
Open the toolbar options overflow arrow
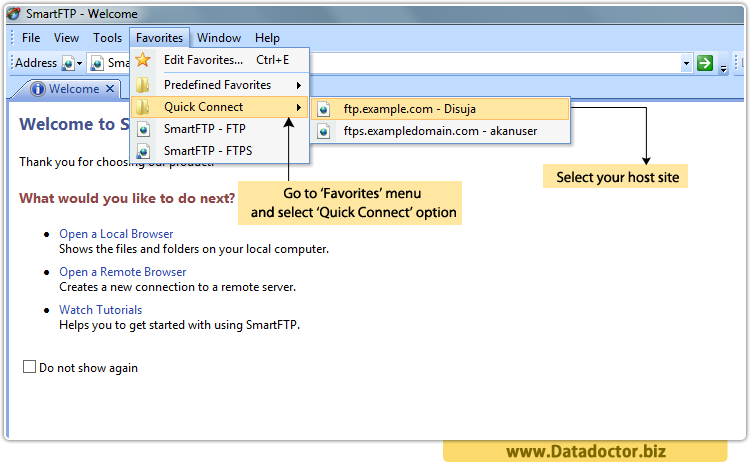[x=723, y=69]
